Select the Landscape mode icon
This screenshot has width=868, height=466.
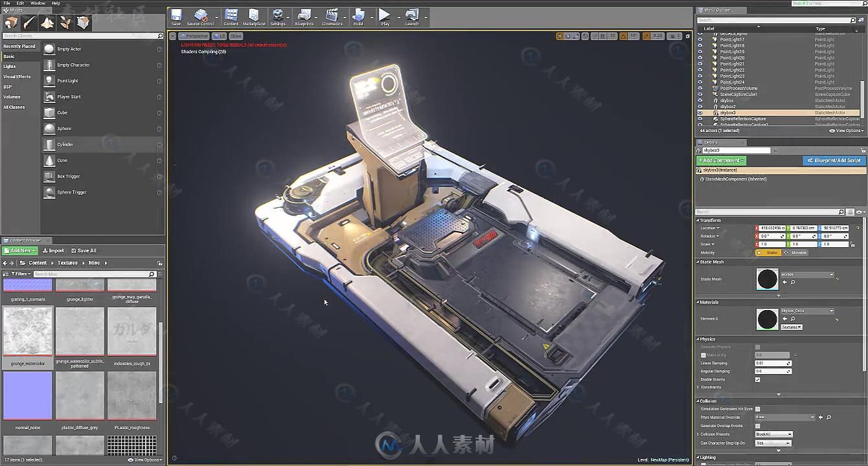pyautogui.click(x=47, y=23)
